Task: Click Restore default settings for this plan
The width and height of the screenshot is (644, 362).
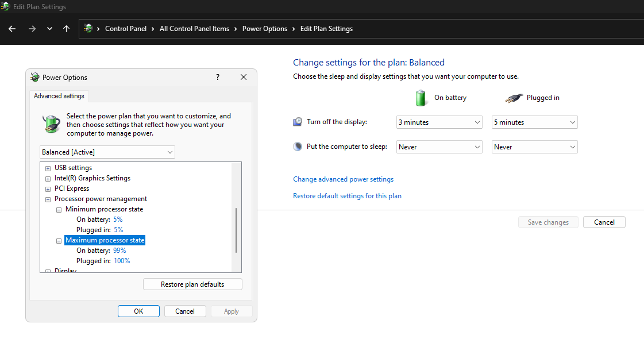Action: pyautogui.click(x=347, y=196)
